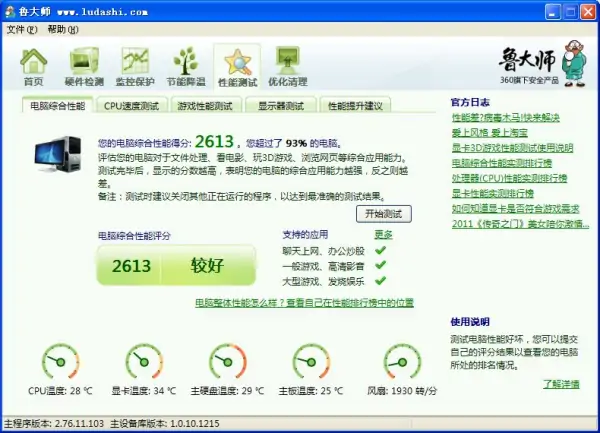This screenshot has height=433, width=600.
Task: Open the 帮助(H) menu
Action: 63,29
